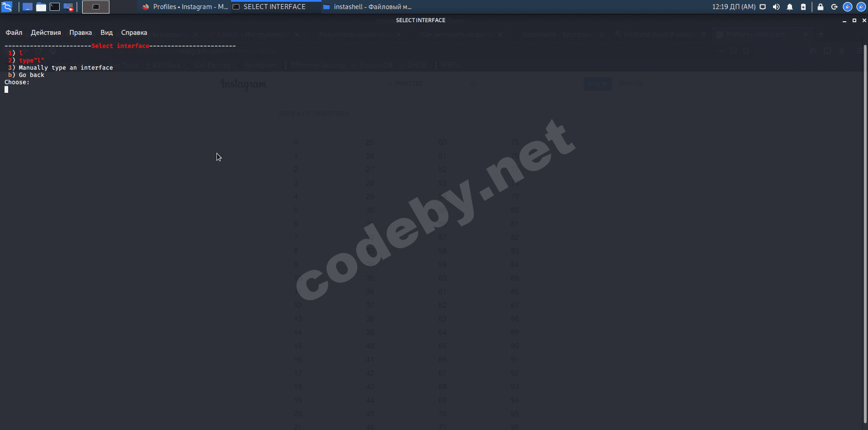The height and width of the screenshot is (430, 868).
Task: Click the log out icon in panel
Action: point(834,7)
